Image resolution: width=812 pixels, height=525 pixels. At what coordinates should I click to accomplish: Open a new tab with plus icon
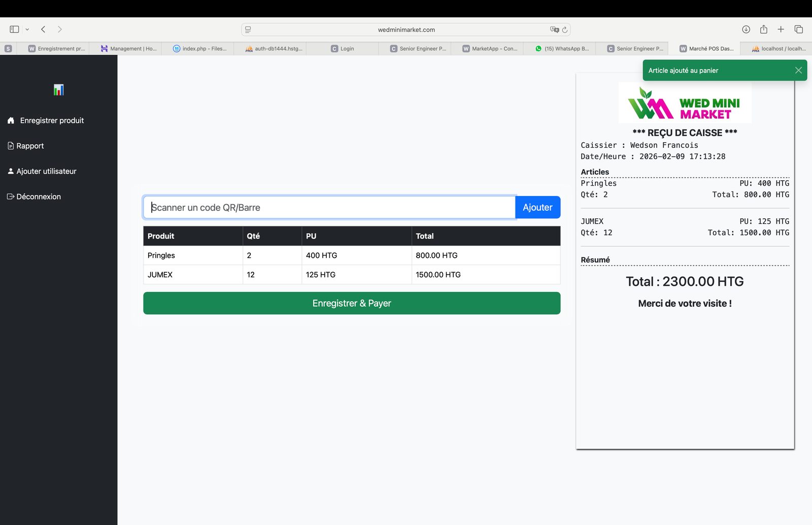[781, 29]
